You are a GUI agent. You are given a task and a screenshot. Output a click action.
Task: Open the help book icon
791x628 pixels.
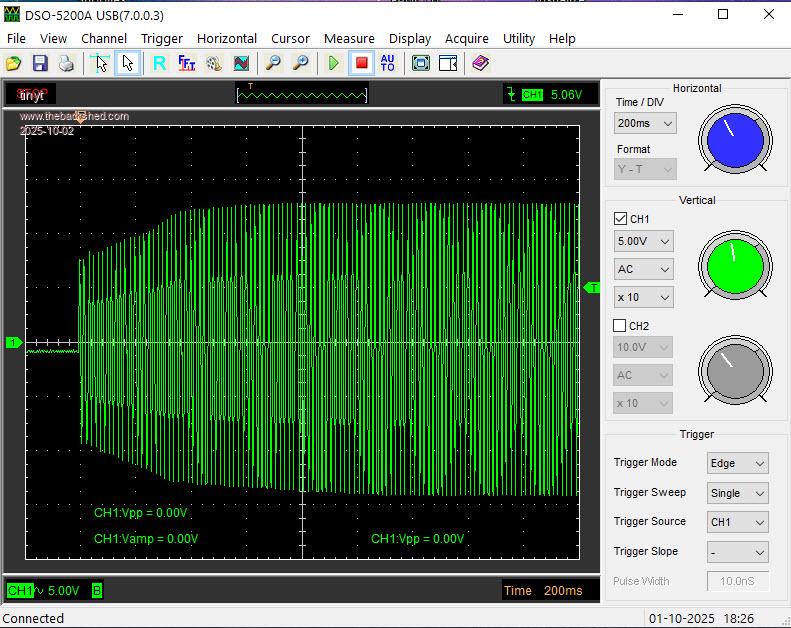click(x=480, y=63)
